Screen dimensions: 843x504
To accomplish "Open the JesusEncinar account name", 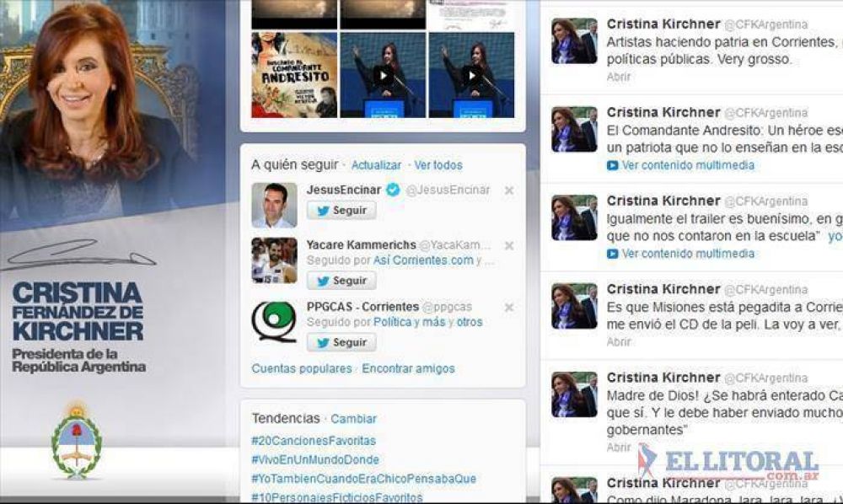I will [x=344, y=190].
